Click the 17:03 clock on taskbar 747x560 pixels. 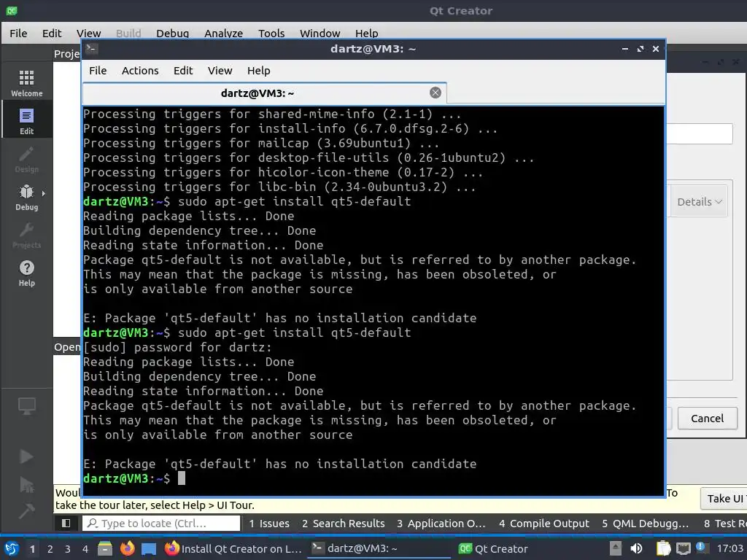(729, 549)
